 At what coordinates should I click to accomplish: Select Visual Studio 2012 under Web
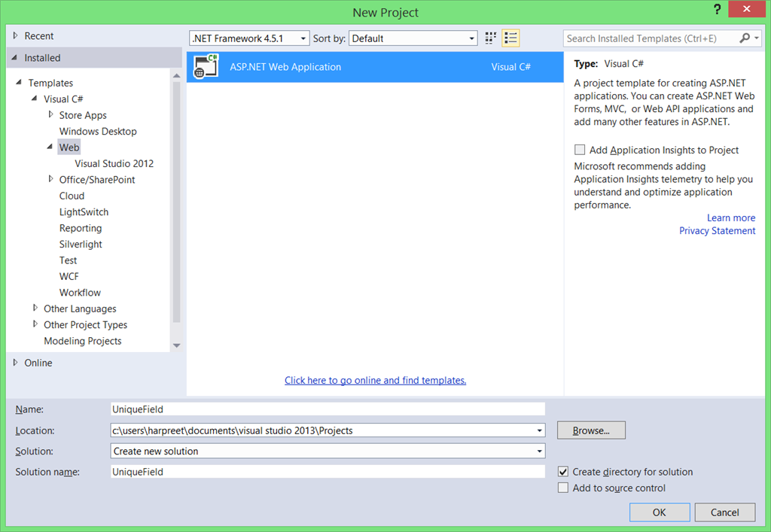point(114,163)
